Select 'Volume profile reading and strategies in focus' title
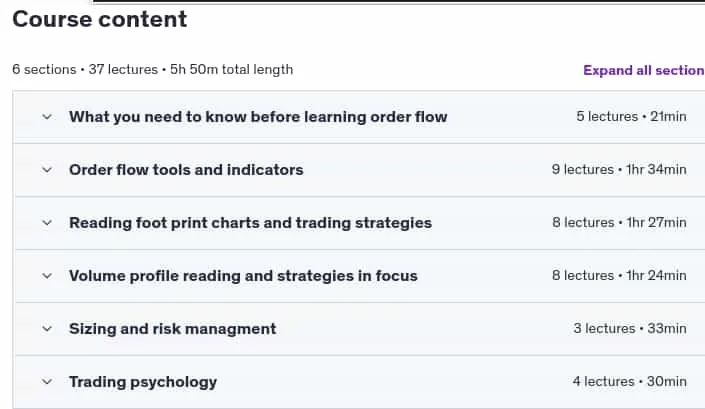 pyautogui.click(x=243, y=276)
